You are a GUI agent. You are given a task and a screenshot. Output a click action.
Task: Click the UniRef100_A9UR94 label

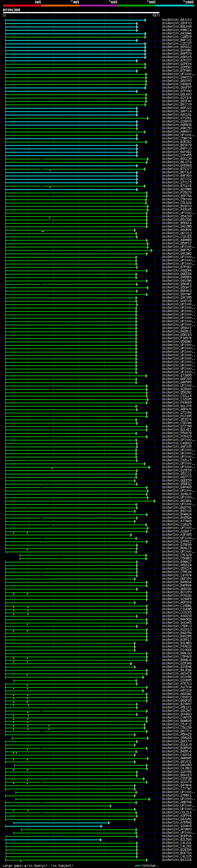[177, 230]
